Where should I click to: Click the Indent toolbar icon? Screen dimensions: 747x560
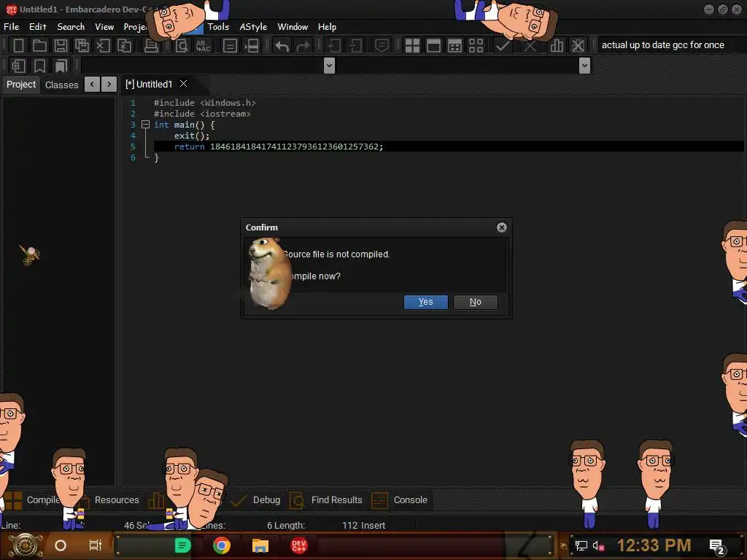pyautogui.click(x=334, y=46)
